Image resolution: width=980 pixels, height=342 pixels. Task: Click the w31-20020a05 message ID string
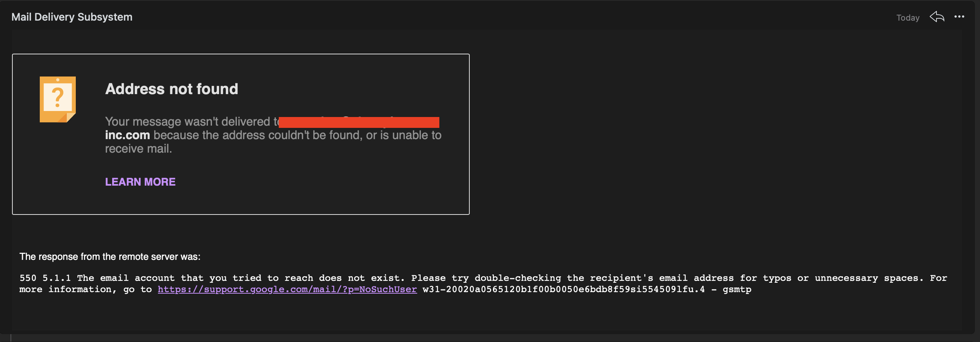[564, 289]
